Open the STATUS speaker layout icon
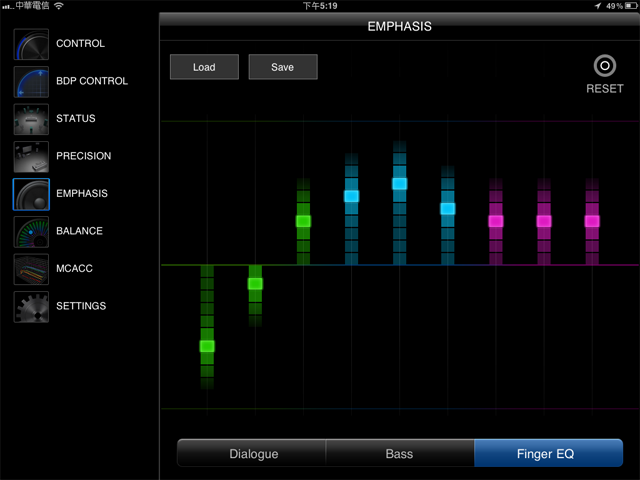Viewport: 640px width, 480px height. tap(31, 119)
